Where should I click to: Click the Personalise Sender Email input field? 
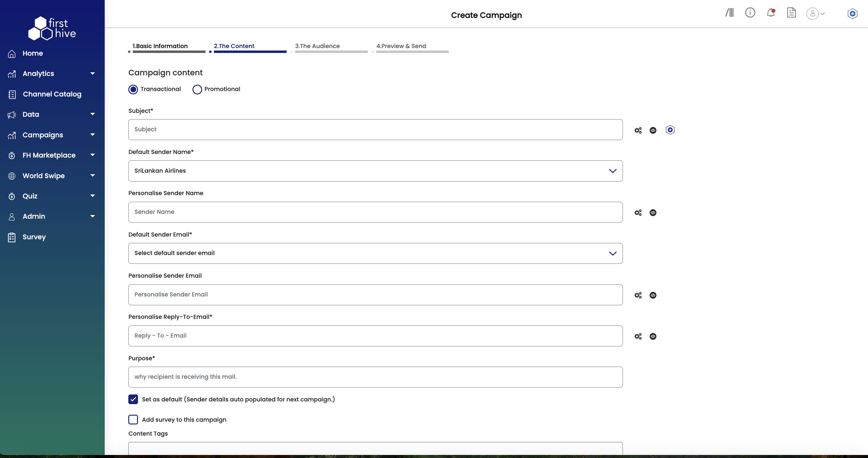click(x=375, y=295)
